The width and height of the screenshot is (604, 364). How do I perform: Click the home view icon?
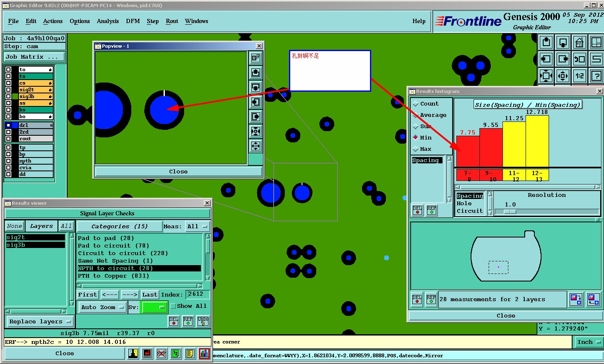coord(580,42)
